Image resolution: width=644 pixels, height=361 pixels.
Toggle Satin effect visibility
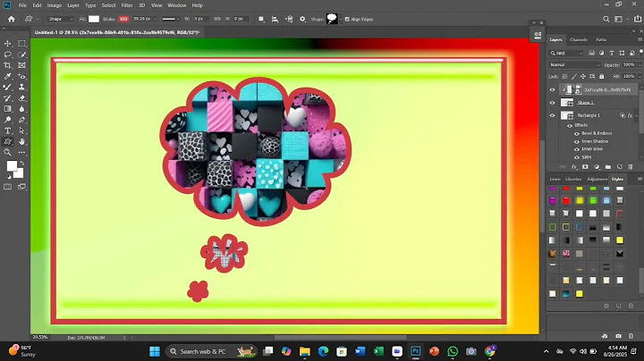point(577,157)
